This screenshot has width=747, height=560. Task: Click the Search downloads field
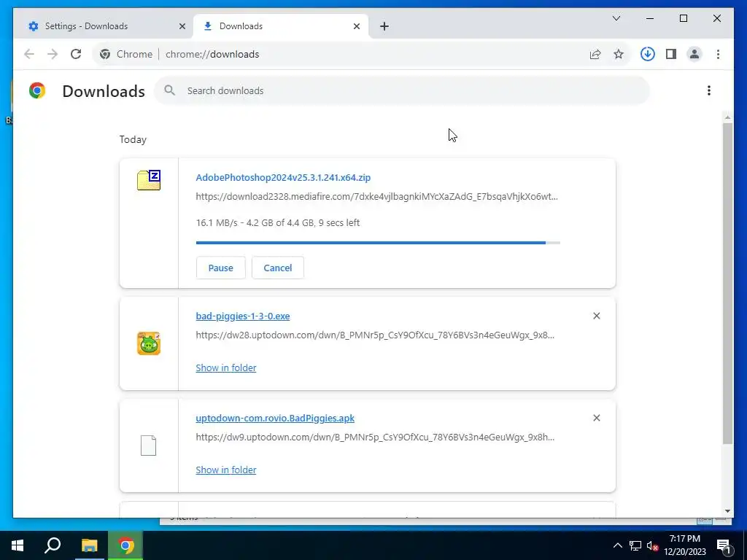402,90
